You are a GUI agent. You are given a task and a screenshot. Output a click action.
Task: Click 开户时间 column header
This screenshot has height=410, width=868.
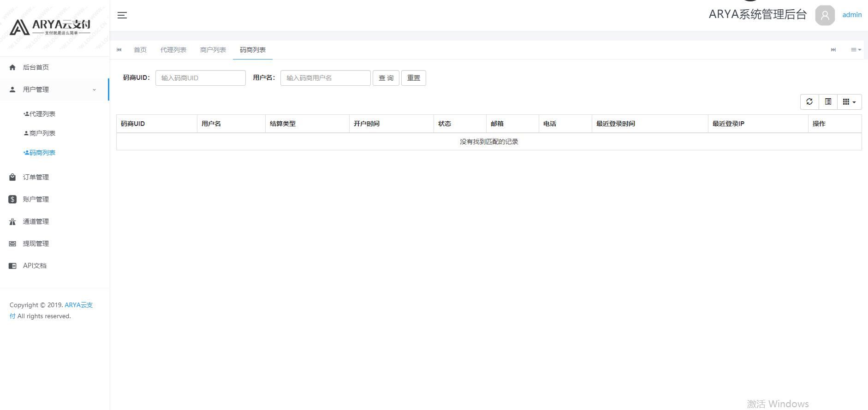click(x=392, y=124)
